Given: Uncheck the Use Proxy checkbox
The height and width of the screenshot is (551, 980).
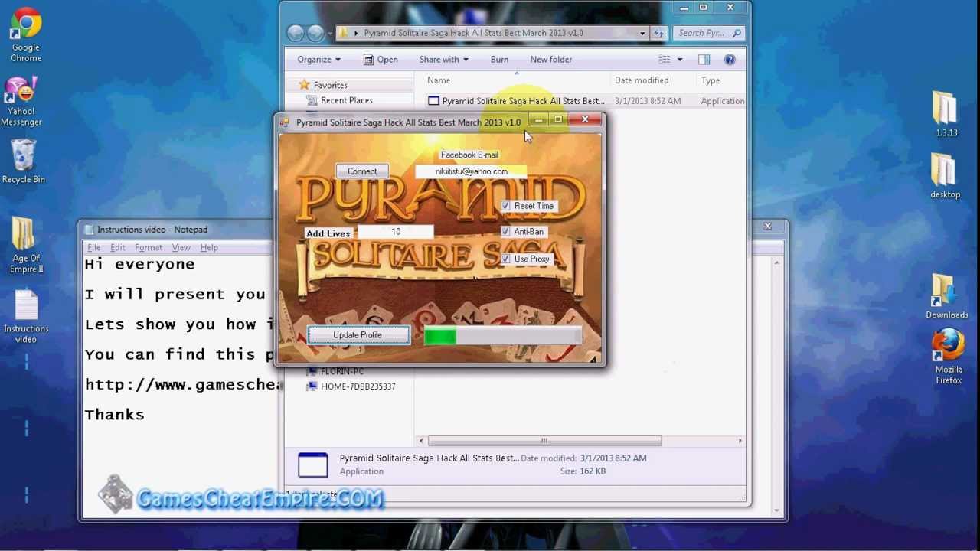Looking at the screenshot, I should click(505, 259).
